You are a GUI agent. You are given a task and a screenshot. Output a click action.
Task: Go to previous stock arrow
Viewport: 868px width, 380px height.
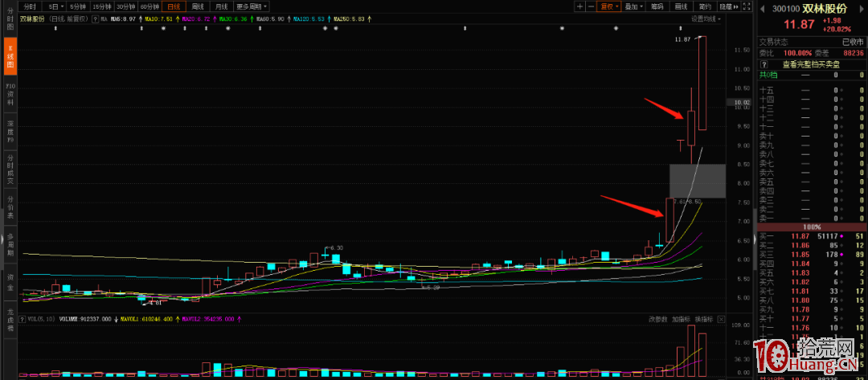tap(762, 9)
